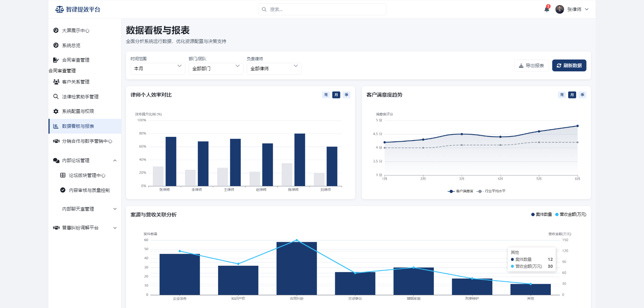Click the 论坛版块管理中心 grid icon

[x=63, y=175]
